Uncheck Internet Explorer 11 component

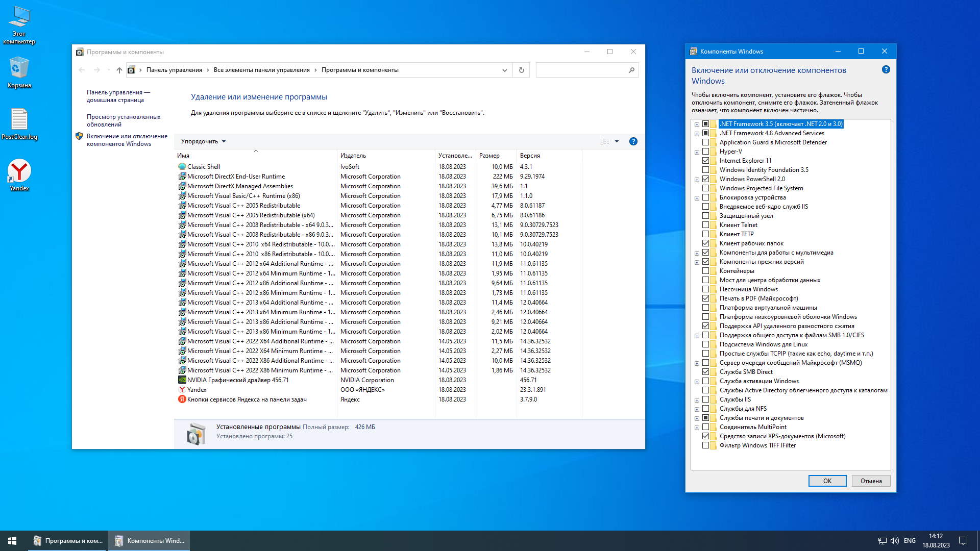(x=705, y=161)
